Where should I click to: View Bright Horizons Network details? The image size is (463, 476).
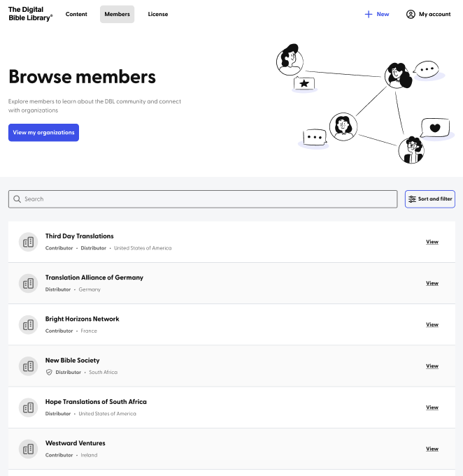[432, 325]
